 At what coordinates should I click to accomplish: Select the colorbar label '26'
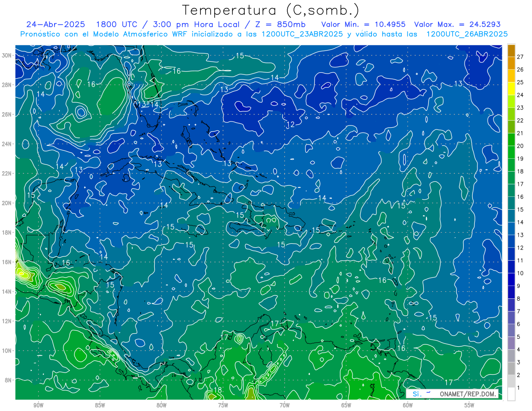520,69
